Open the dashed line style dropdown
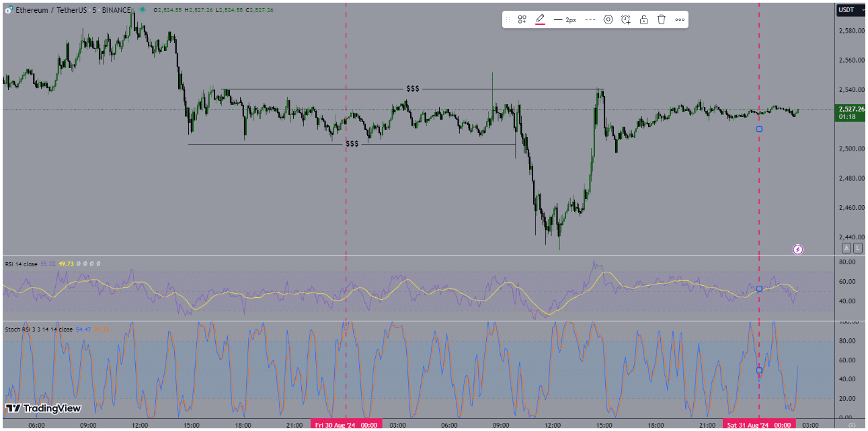 590,19
